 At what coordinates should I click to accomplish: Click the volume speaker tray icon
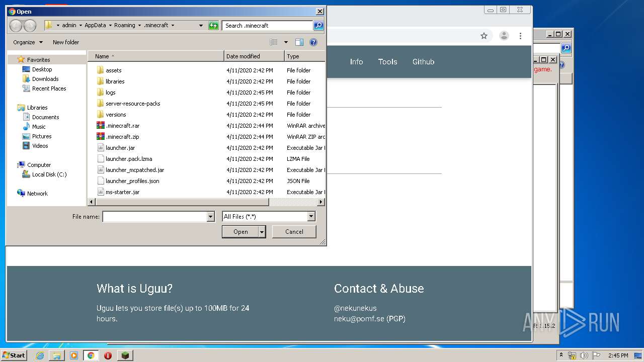coord(584,355)
